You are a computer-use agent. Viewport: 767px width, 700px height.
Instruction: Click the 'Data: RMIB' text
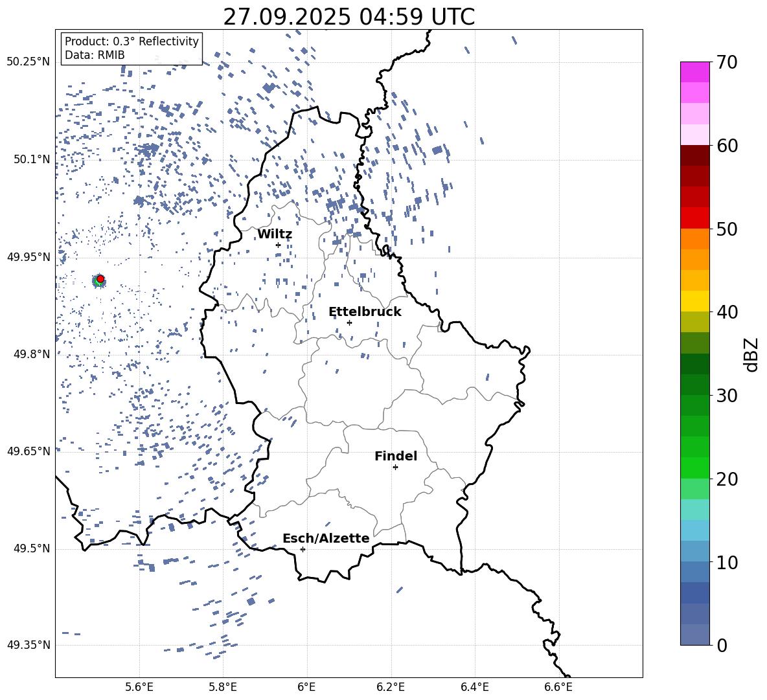(95, 55)
